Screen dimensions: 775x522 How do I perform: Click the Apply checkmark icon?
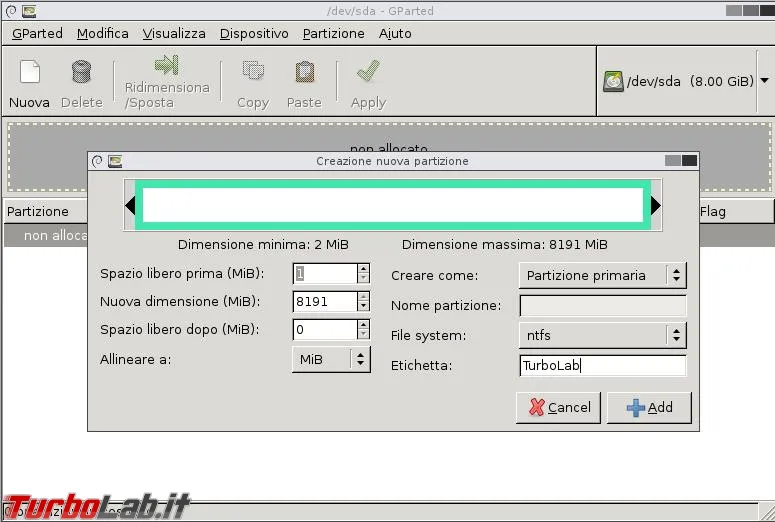click(x=368, y=71)
